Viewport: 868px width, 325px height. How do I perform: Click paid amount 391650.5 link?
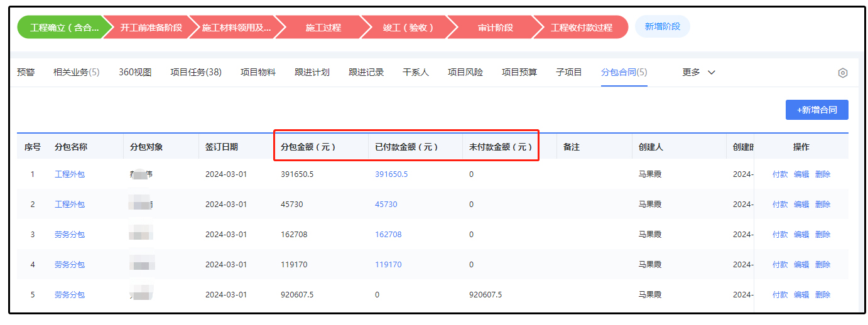tap(391, 174)
